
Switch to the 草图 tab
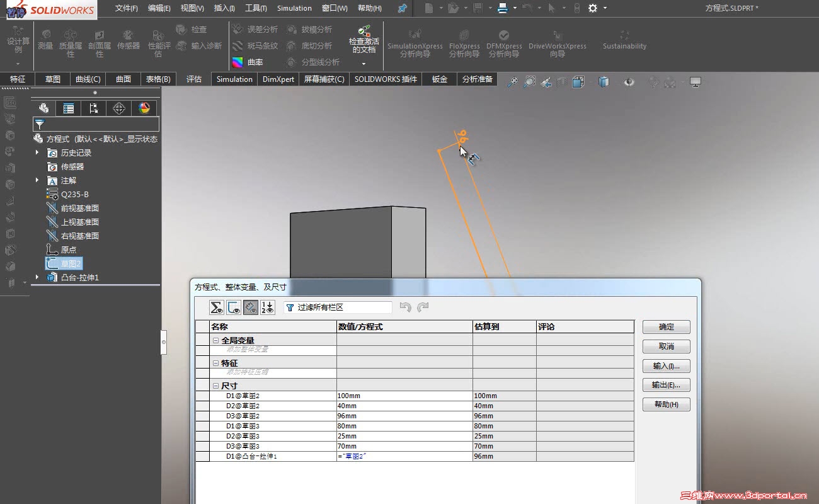click(53, 79)
